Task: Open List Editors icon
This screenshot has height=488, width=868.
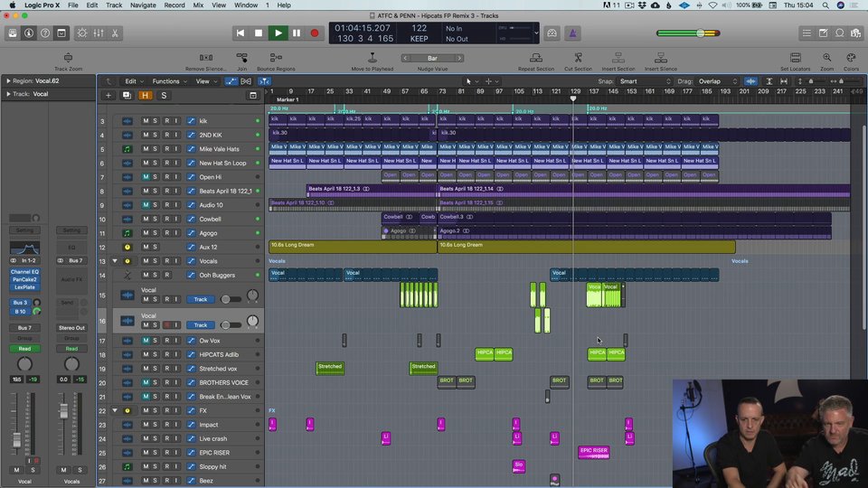Action: [x=807, y=33]
